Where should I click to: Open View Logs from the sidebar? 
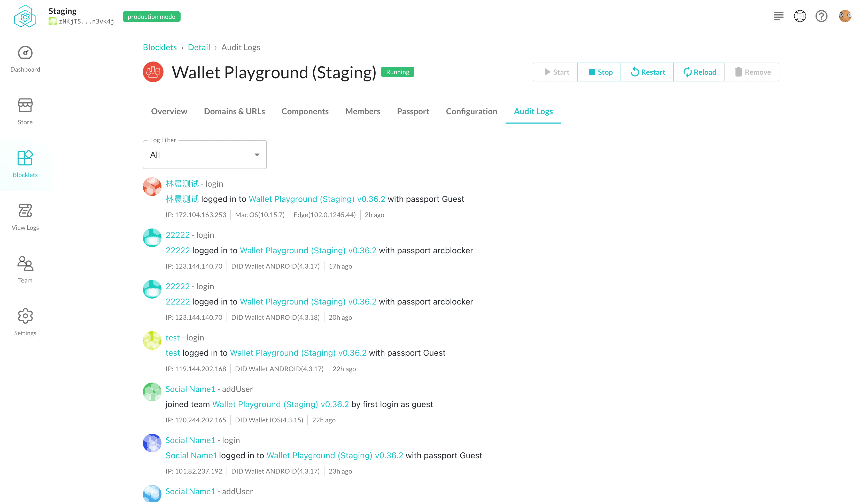click(x=25, y=211)
